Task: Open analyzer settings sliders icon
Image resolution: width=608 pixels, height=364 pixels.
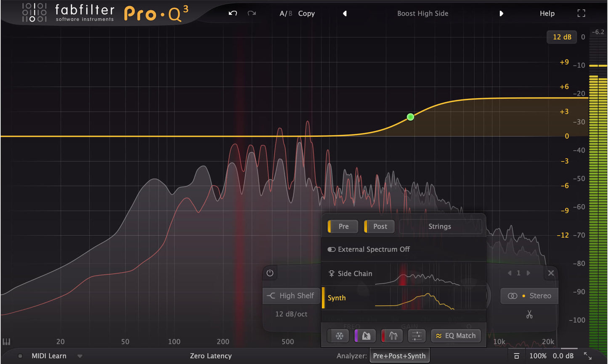Action: point(417,336)
